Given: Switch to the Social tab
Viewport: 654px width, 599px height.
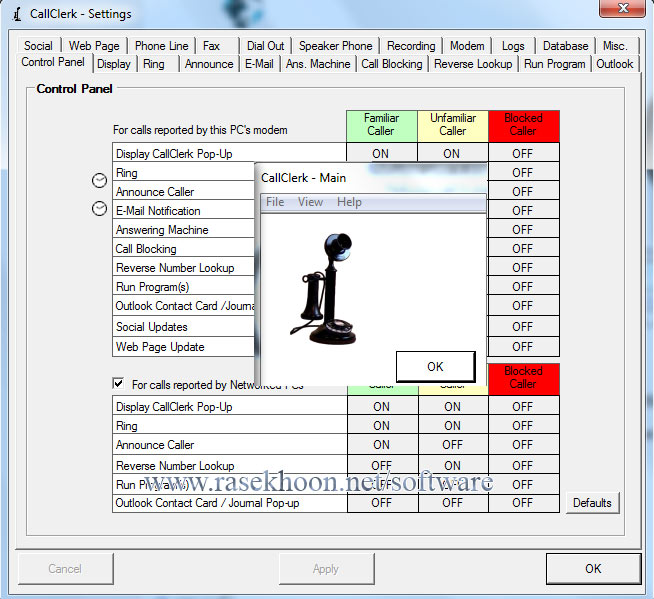Looking at the screenshot, I should coord(38,45).
